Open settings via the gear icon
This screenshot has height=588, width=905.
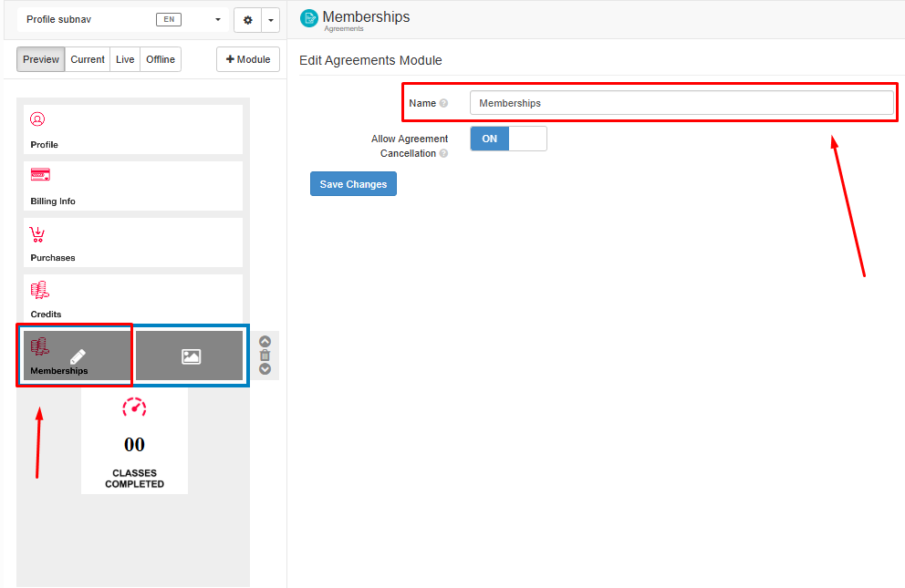[x=247, y=19]
